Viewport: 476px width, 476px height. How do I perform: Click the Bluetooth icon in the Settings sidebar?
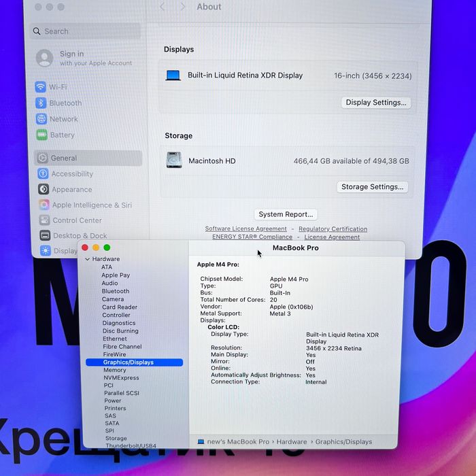(41, 103)
